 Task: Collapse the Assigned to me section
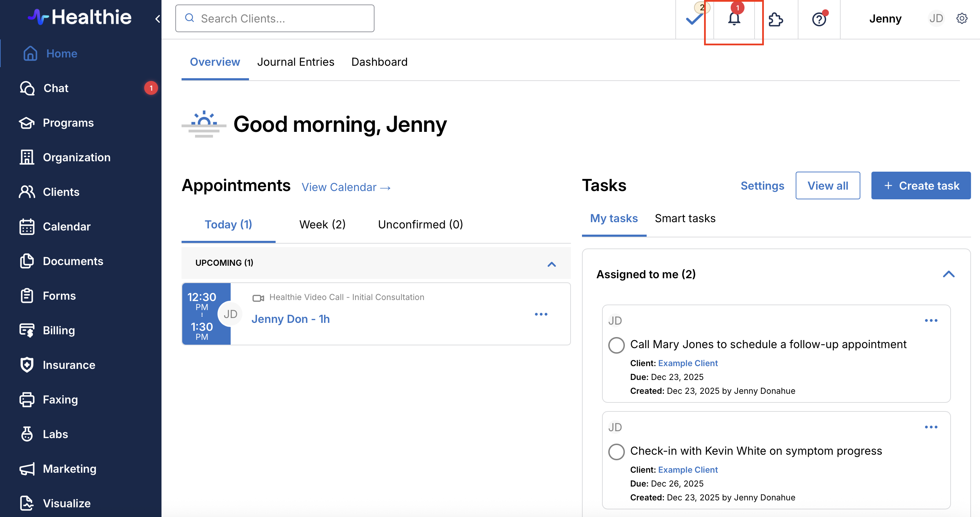tap(949, 274)
